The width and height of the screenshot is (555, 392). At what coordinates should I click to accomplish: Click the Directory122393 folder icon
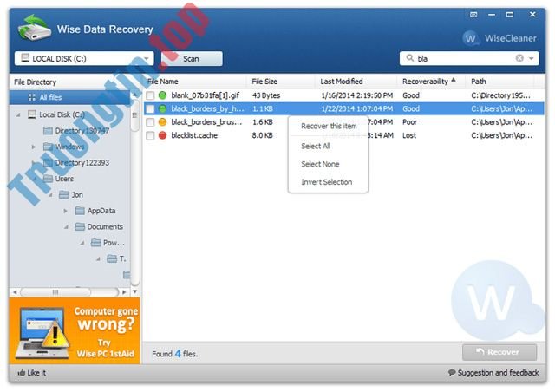[48, 162]
